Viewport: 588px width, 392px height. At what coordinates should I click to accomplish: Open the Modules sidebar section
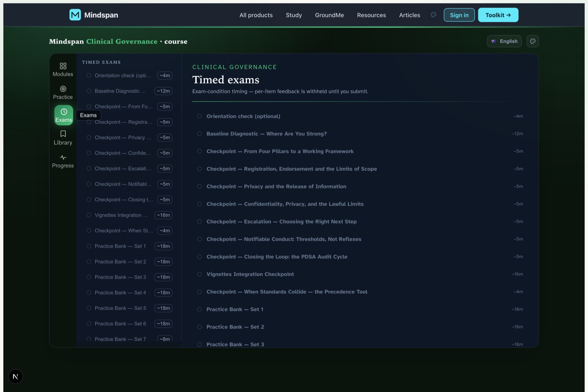click(63, 70)
